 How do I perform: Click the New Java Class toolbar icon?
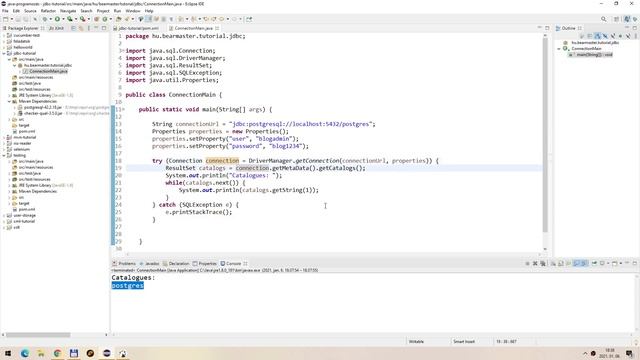pyautogui.click(x=104, y=19)
